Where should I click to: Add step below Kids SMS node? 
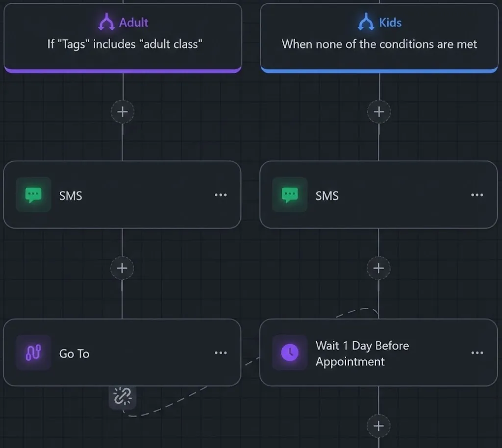(378, 268)
